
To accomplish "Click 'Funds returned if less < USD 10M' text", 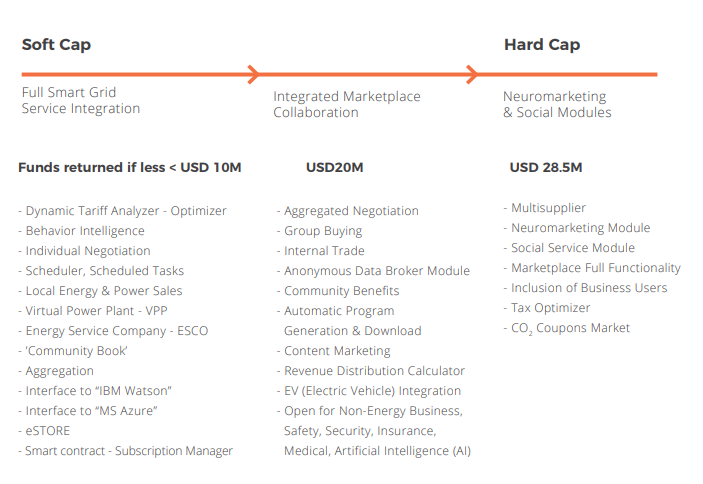I will [x=130, y=168].
